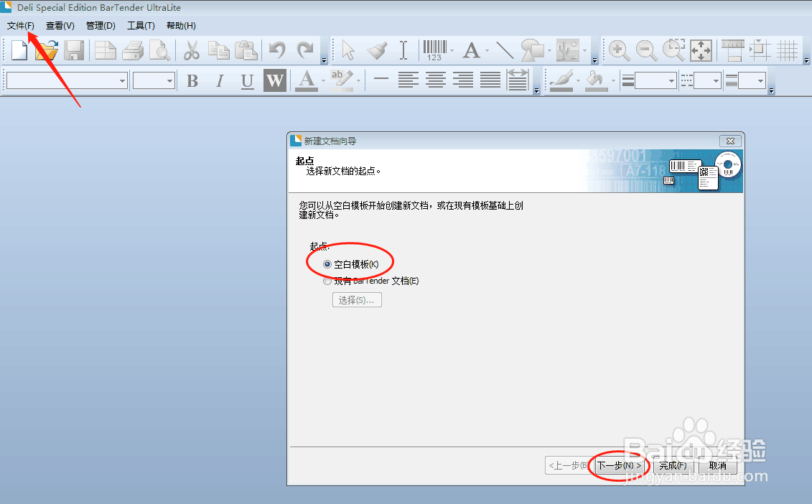Open the 工具(T) menu
Image resolution: width=812 pixels, height=504 pixels.
point(141,25)
